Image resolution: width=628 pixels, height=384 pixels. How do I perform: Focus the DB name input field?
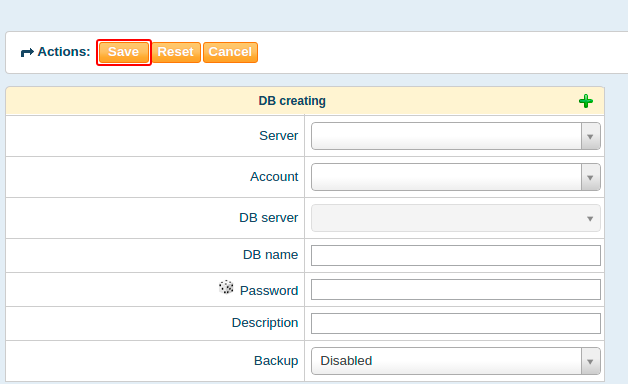click(456, 255)
